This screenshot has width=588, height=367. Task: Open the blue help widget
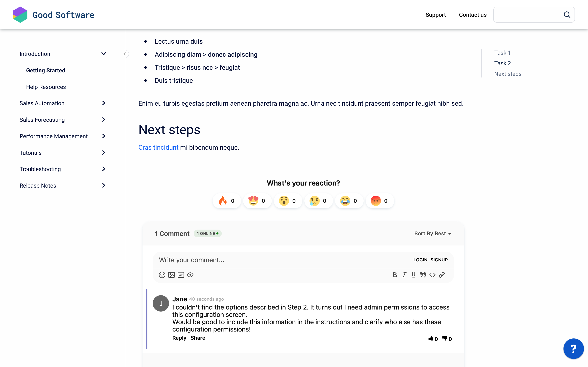pos(574,349)
